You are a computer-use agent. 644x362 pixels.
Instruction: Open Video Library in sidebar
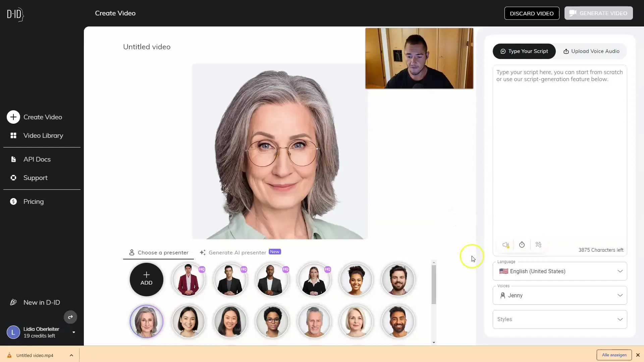43,135
